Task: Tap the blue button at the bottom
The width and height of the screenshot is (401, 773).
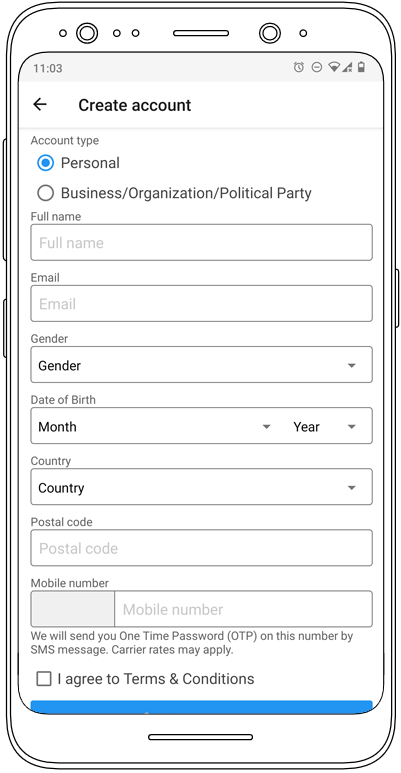Action: coord(201,707)
